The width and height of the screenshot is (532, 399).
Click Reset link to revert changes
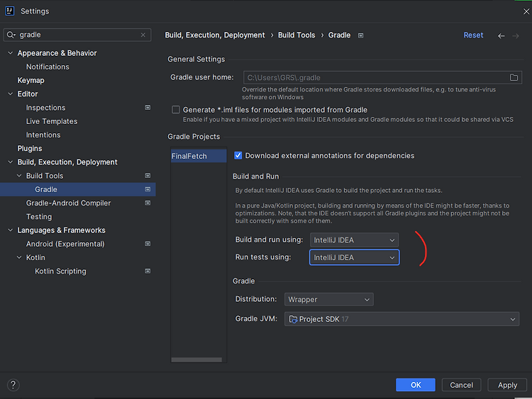tap(473, 35)
